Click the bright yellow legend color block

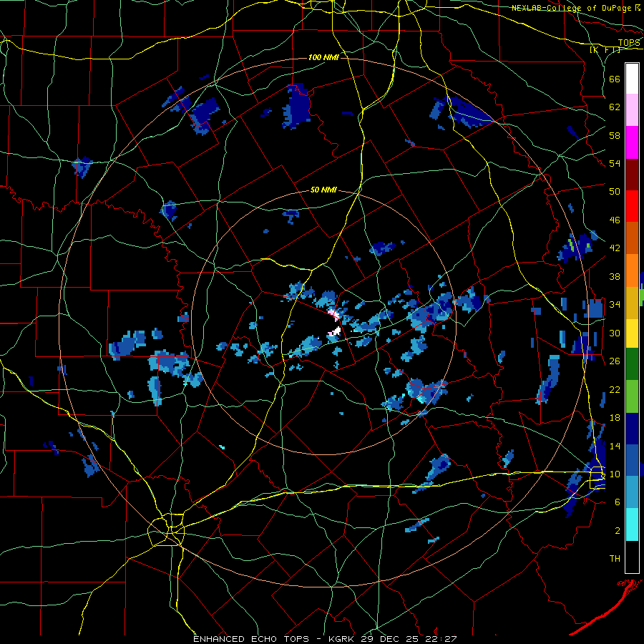click(632, 333)
